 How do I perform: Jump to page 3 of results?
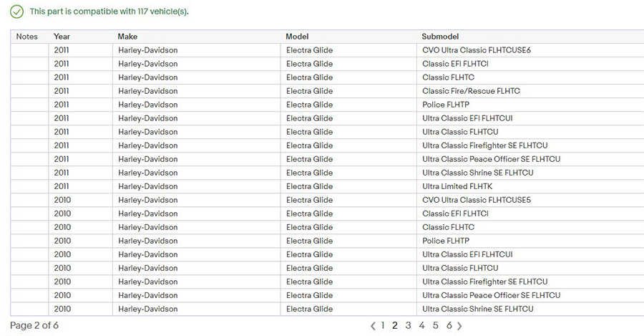(x=408, y=325)
